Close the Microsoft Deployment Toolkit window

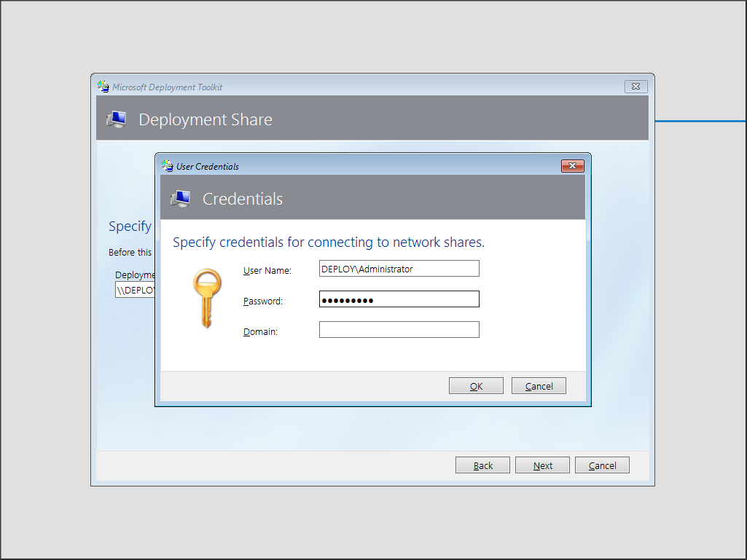[635, 87]
